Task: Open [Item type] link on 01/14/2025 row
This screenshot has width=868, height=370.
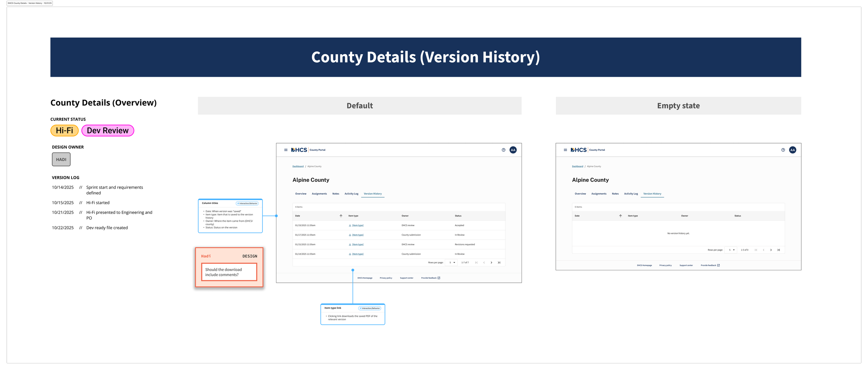Action: point(358,254)
